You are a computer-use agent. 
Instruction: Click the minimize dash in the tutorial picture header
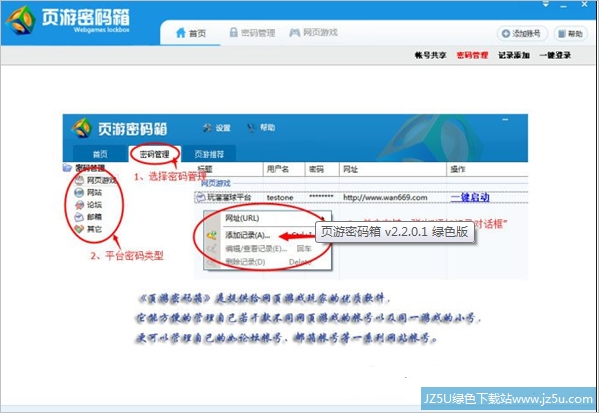(505, 120)
